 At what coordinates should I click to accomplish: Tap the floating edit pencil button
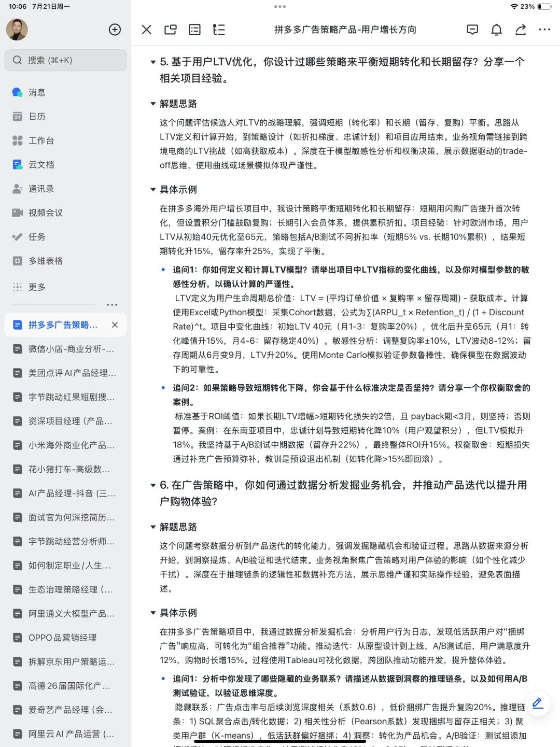pos(538,703)
